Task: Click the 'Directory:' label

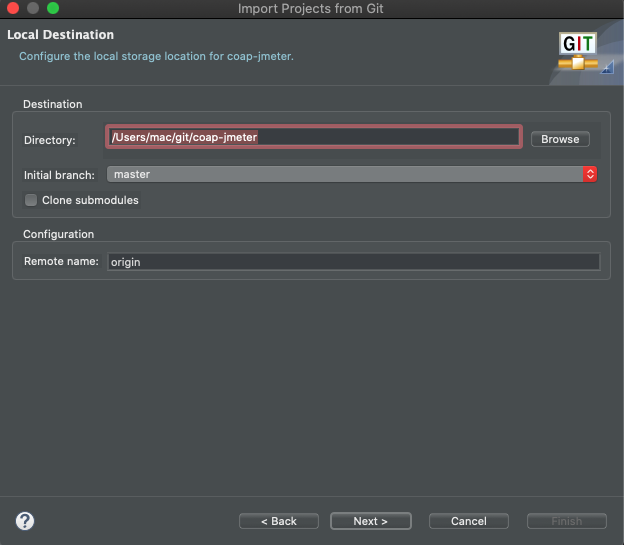Action: click(50, 140)
